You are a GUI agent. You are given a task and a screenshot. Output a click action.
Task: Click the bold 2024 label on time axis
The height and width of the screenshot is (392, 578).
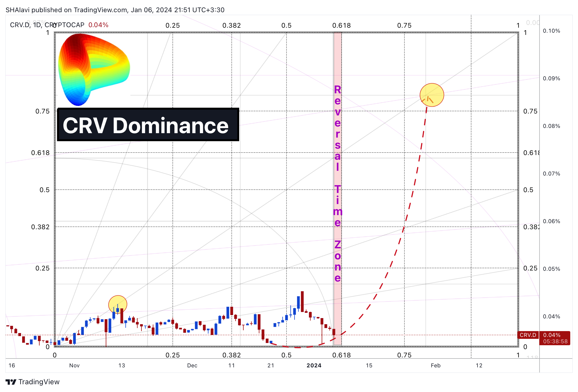pyautogui.click(x=314, y=365)
